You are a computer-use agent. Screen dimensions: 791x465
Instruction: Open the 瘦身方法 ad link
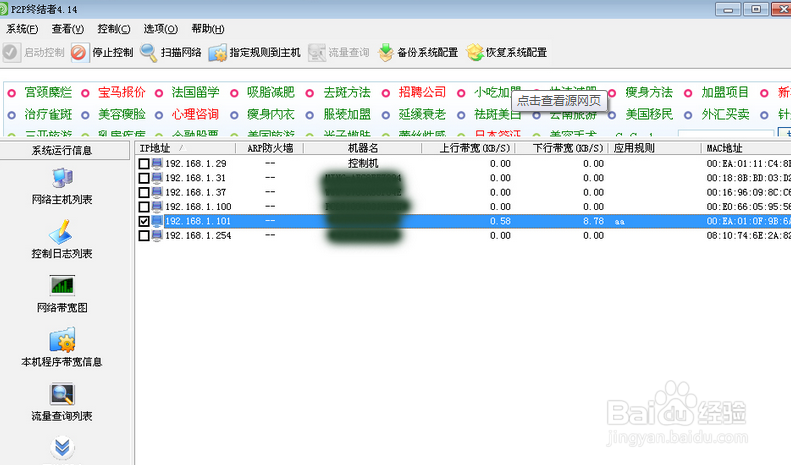click(649, 92)
